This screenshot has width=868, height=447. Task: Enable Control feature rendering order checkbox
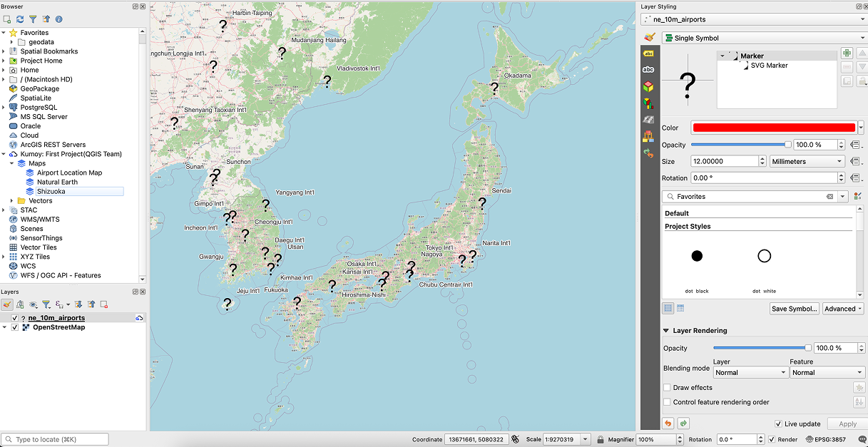pos(667,402)
